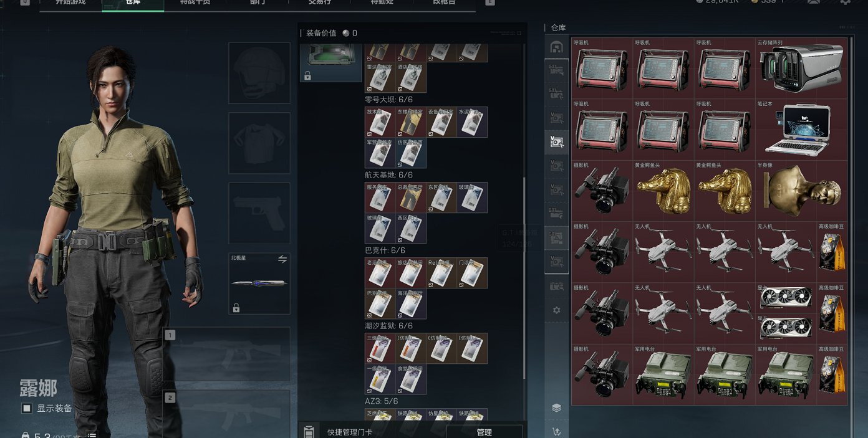This screenshot has height=438, width=868.
Task: Select the 高级咖啡豆 in the 军用电台 row
Action: click(x=832, y=374)
